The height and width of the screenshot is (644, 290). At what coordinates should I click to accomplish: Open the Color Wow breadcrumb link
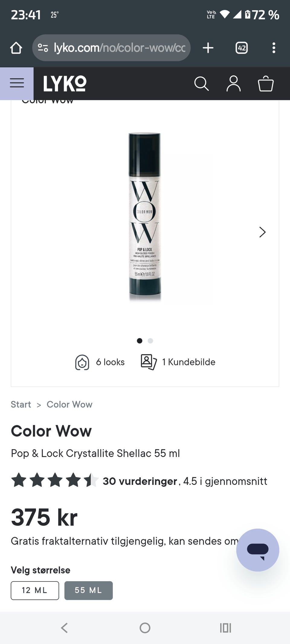point(69,404)
